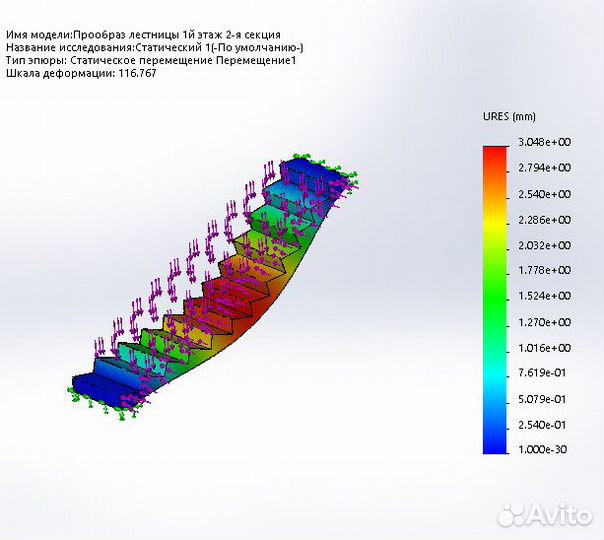Image resolution: width=604 pixels, height=540 pixels.
Task: Click the legend value 2.286e+00
Action: point(543,220)
